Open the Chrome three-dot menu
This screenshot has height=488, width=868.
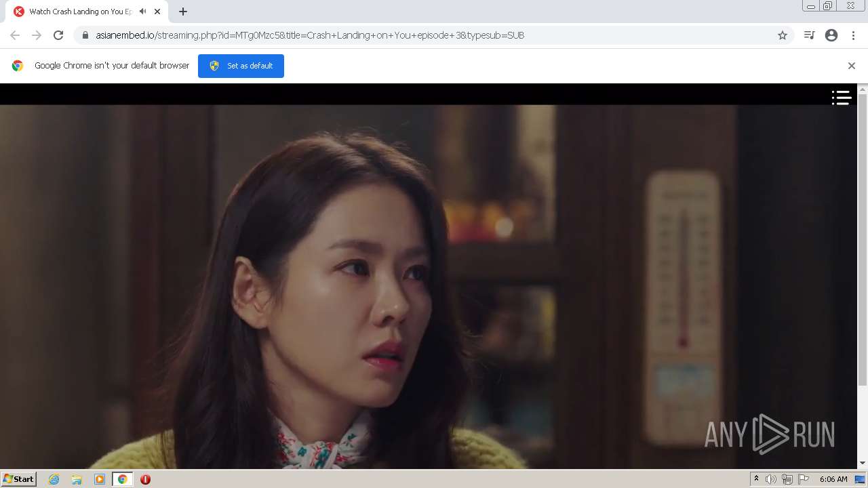tap(853, 35)
